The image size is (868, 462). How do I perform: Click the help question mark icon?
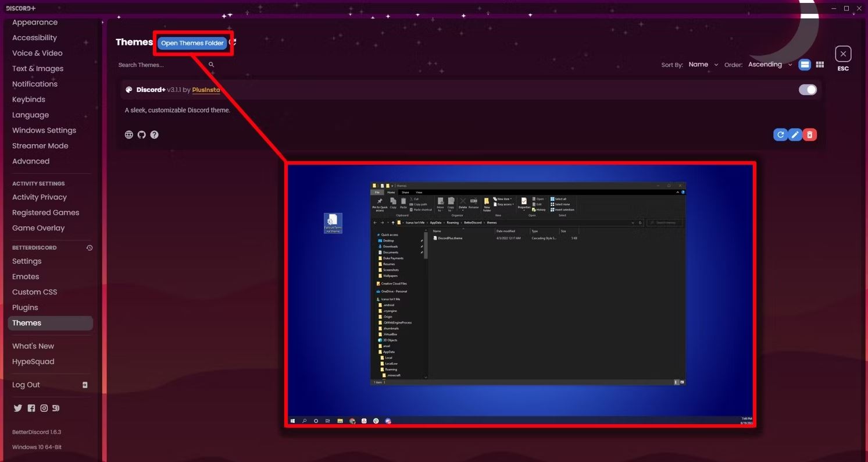(x=154, y=134)
